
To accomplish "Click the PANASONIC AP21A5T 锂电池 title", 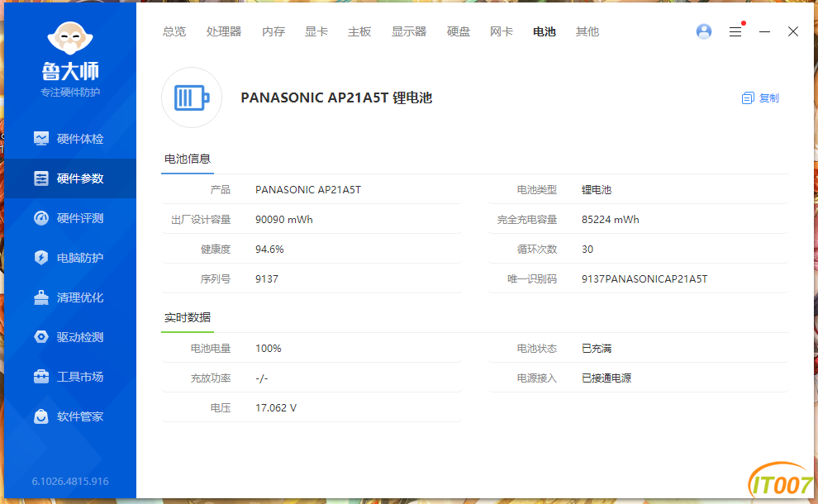I will 336,97.
